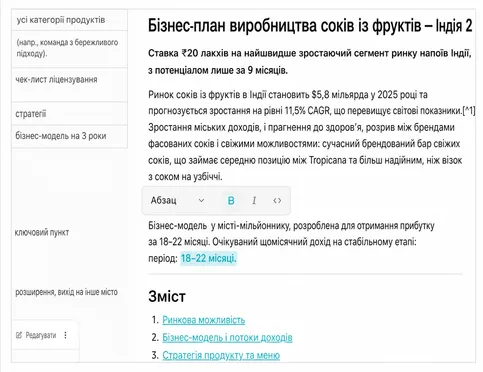Screen dimensions: 483x372
Task: Click the Редагувати edit button
Action: tap(36, 335)
